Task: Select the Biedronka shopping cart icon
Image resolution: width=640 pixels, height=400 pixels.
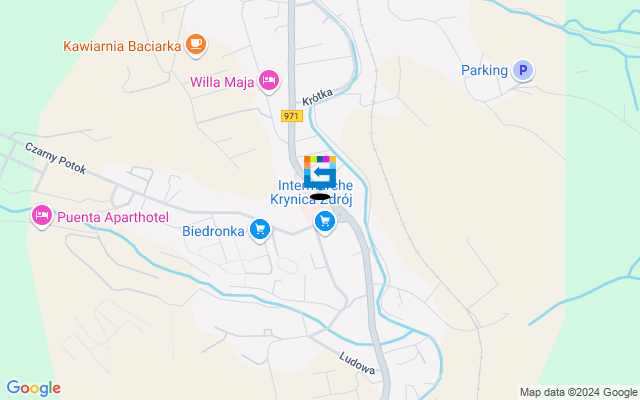Action: (260, 229)
